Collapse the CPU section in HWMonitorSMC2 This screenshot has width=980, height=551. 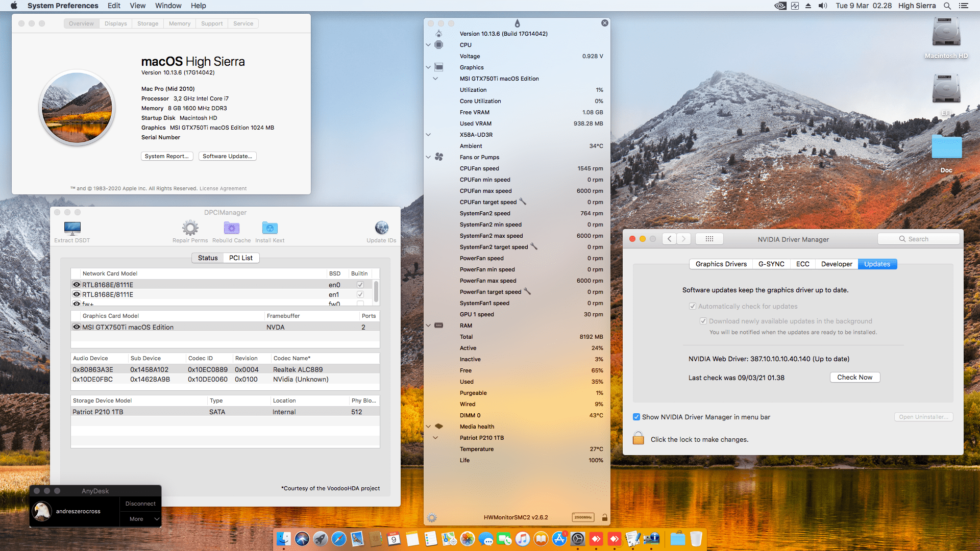pyautogui.click(x=428, y=45)
